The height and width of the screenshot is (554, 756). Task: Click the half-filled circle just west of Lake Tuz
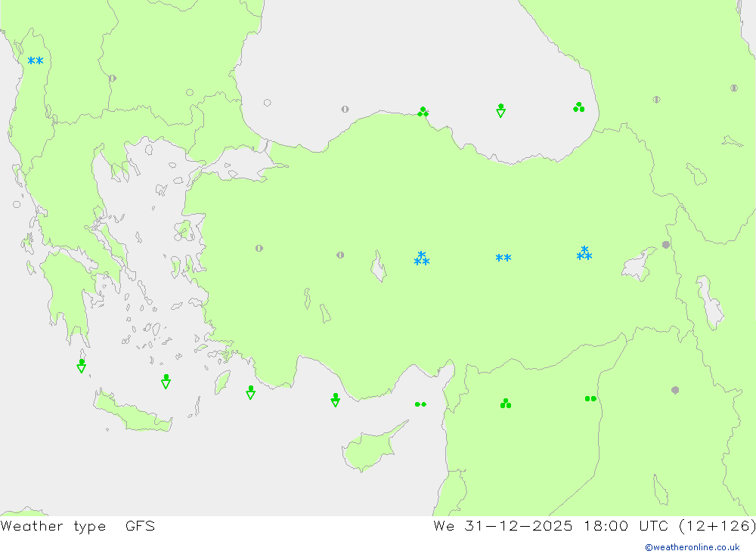tap(340, 255)
